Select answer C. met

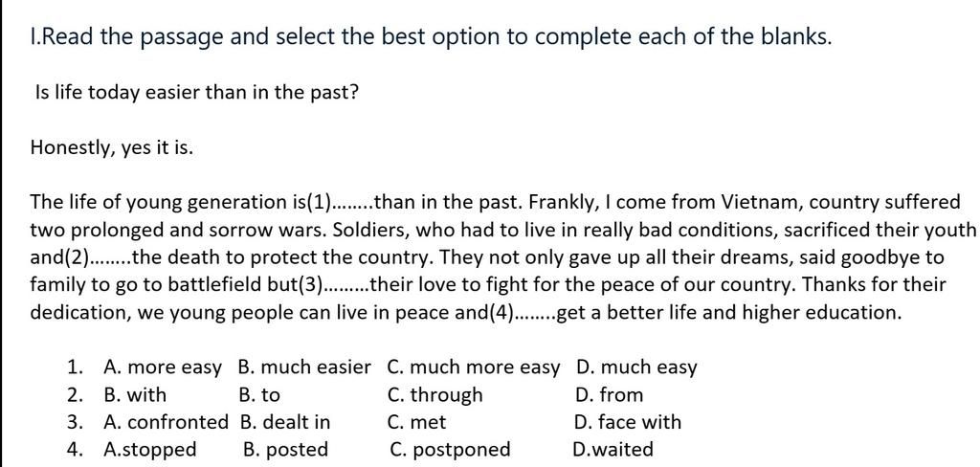[417, 423]
